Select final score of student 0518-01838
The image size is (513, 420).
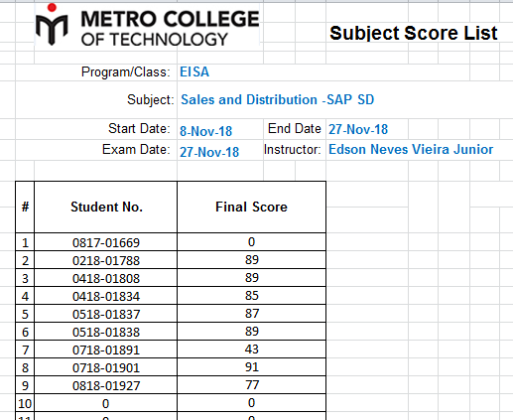tap(251, 332)
